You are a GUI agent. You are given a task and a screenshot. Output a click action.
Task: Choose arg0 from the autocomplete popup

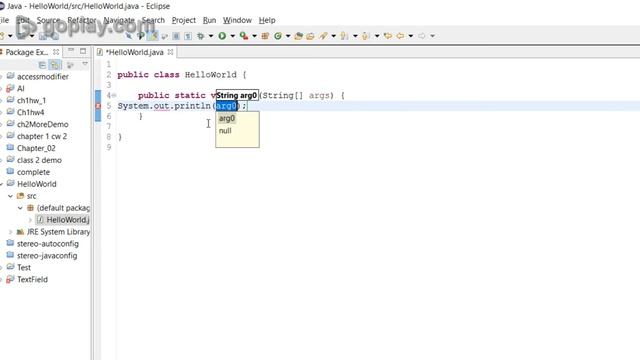[x=227, y=118]
